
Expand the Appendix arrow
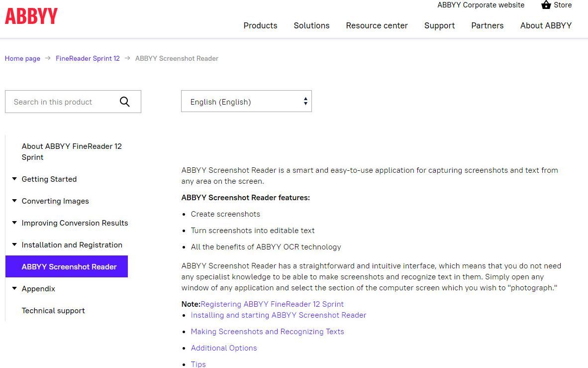click(x=14, y=288)
